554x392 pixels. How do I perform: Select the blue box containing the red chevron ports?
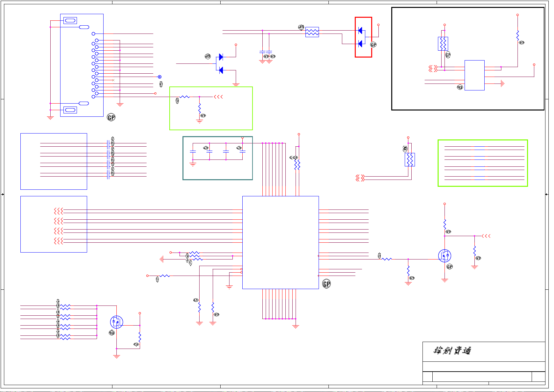(54, 224)
